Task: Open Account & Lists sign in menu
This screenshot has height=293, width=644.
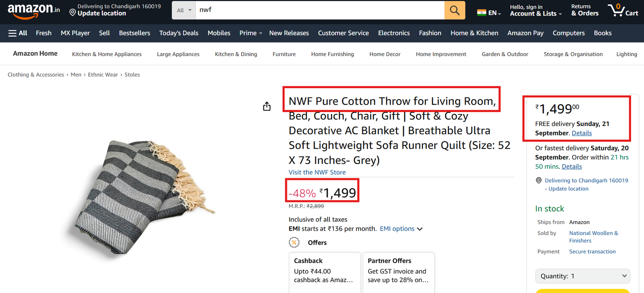Action: [533, 11]
